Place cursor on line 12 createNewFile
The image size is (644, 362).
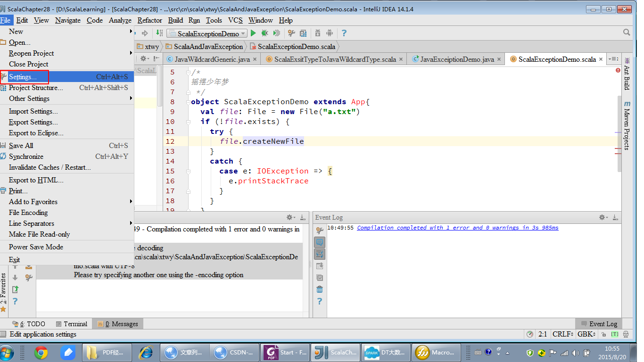(x=273, y=141)
